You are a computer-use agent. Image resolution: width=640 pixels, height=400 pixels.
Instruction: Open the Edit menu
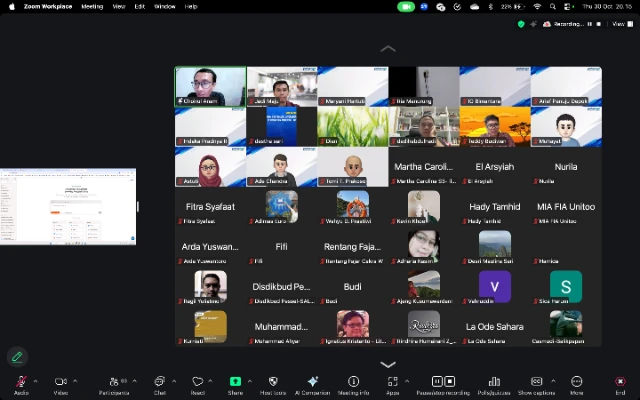(x=140, y=7)
